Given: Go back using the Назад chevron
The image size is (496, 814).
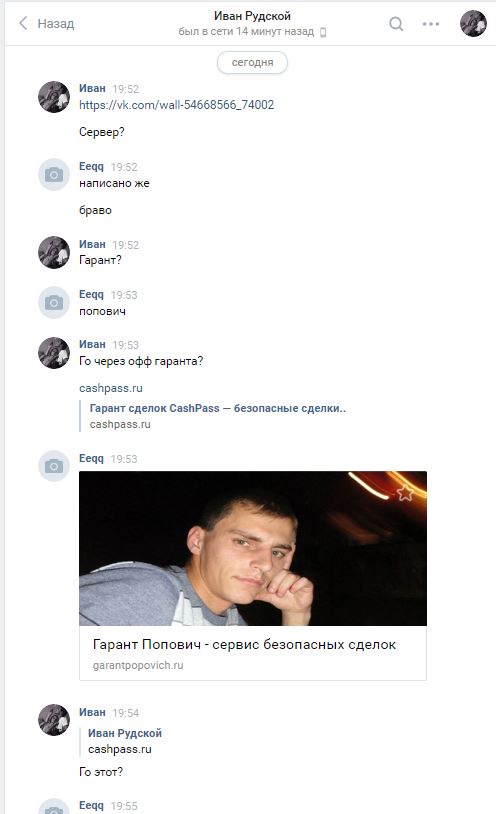Looking at the screenshot, I should pyautogui.click(x=23, y=23).
